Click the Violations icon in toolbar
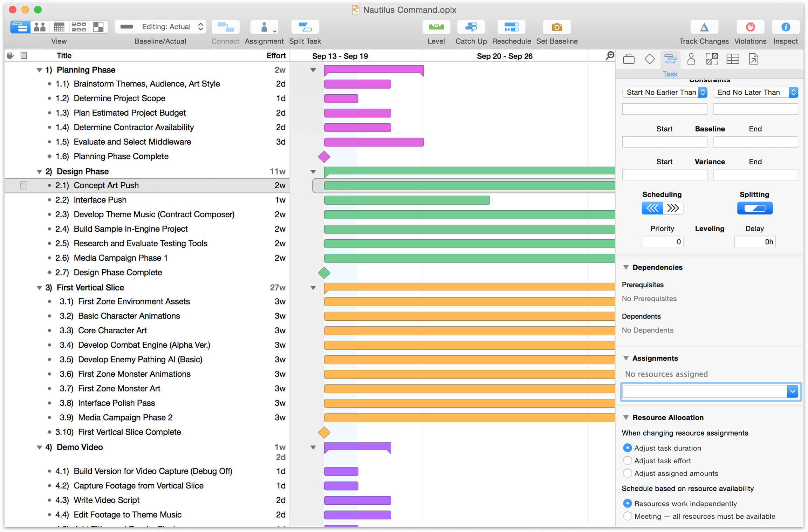The image size is (808, 532). point(749,28)
